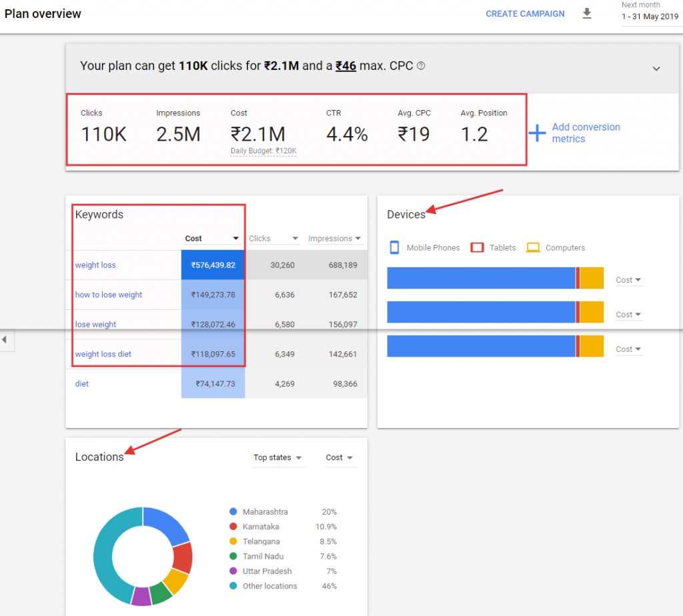Open the second Devices bar Cost dropdown

[x=628, y=314]
